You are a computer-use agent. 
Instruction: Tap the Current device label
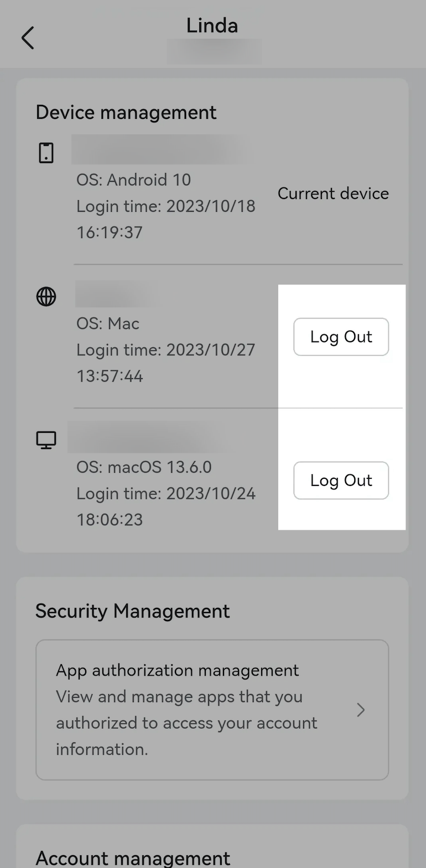333,194
